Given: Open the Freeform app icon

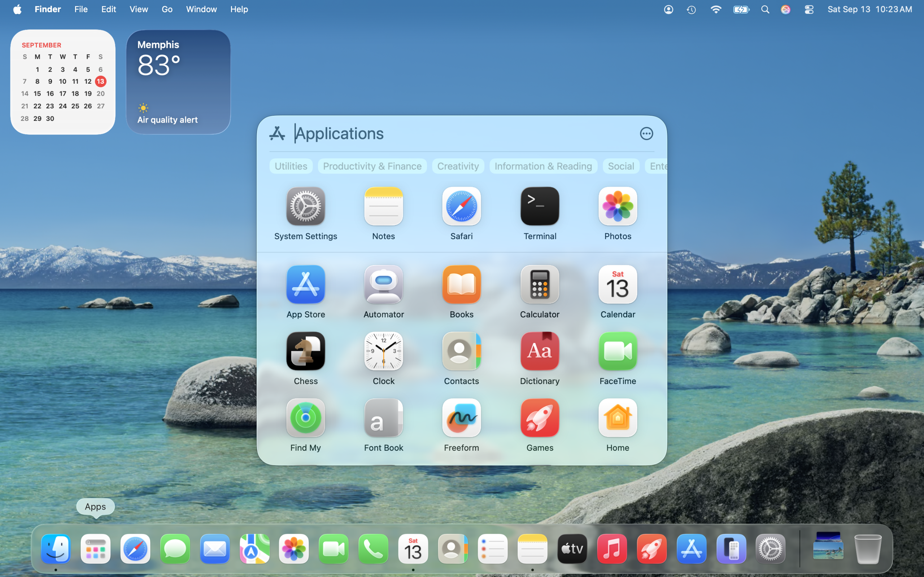Looking at the screenshot, I should click(461, 418).
